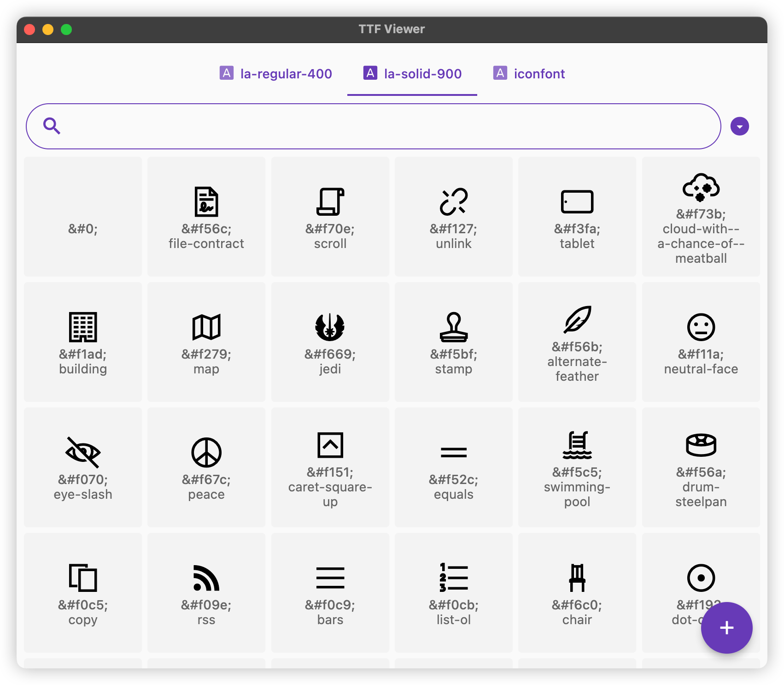Screen dimensions: 784x685
Task: Select the empty &#0; glyph card
Action: coord(83,217)
